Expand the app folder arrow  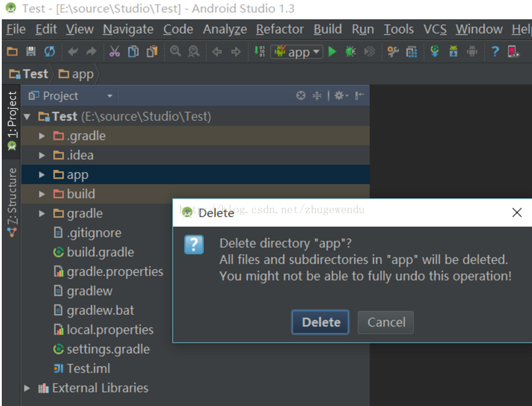click(x=42, y=175)
